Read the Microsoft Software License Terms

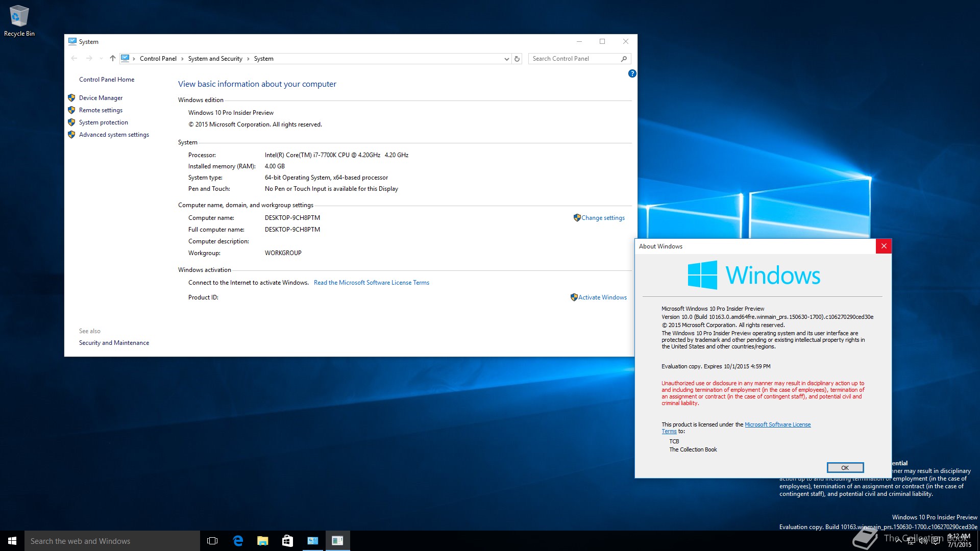tap(372, 283)
